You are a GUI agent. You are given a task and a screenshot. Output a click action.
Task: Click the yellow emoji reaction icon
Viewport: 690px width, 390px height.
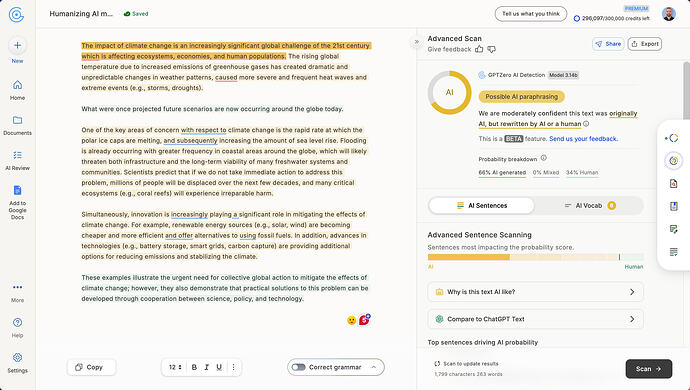pyautogui.click(x=351, y=320)
